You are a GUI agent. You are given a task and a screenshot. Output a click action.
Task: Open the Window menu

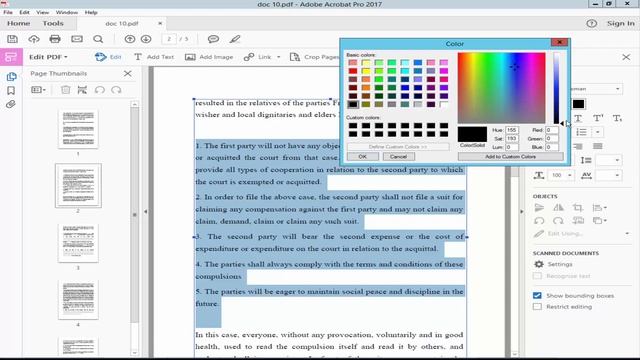click(x=67, y=12)
